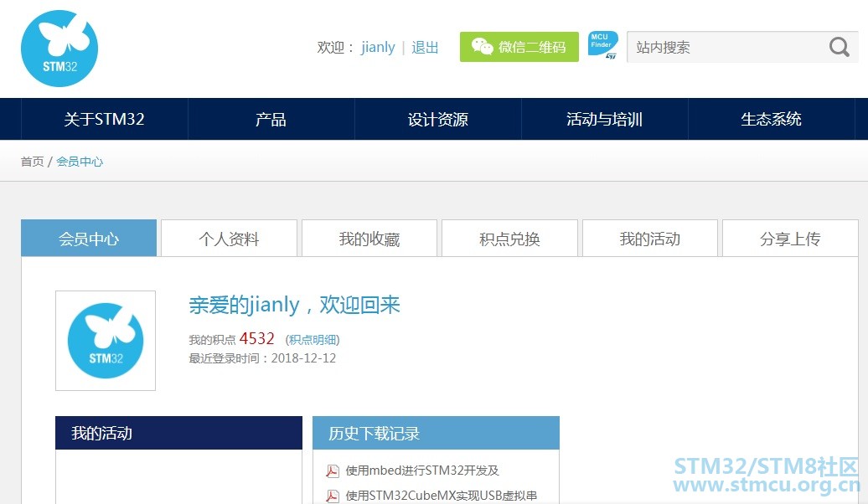Switch to the 我的活动 tab

(x=650, y=239)
